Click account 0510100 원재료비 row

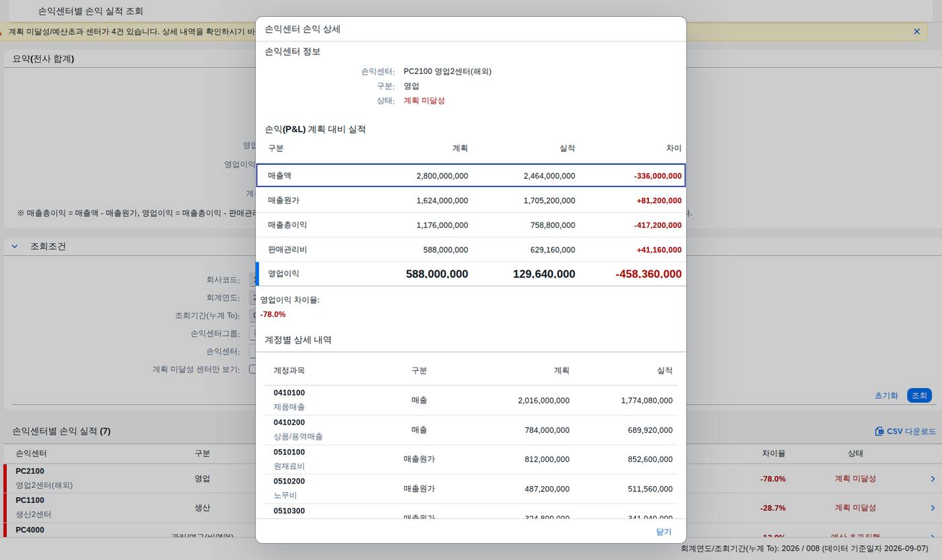471,459
